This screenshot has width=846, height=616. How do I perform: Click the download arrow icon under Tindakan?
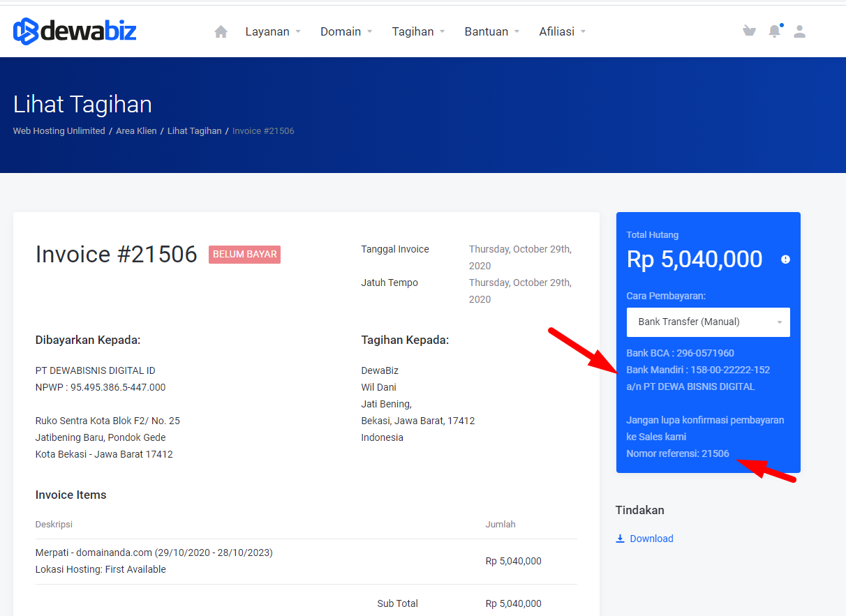click(620, 539)
